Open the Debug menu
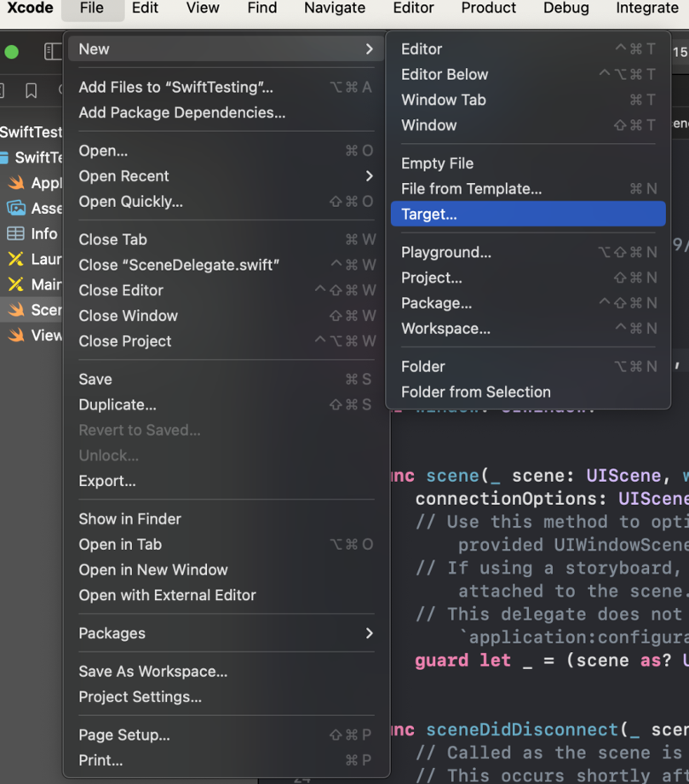689x784 pixels. point(566,8)
